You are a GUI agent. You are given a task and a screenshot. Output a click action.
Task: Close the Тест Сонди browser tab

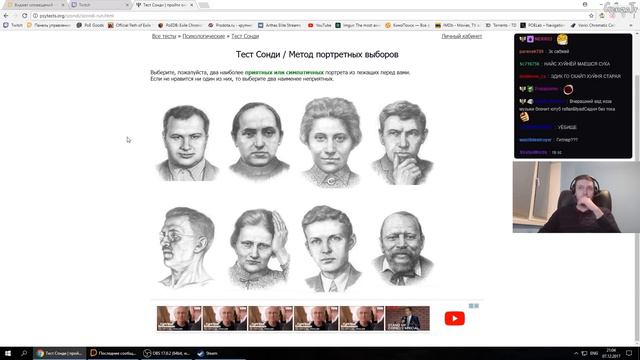[191, 5]
